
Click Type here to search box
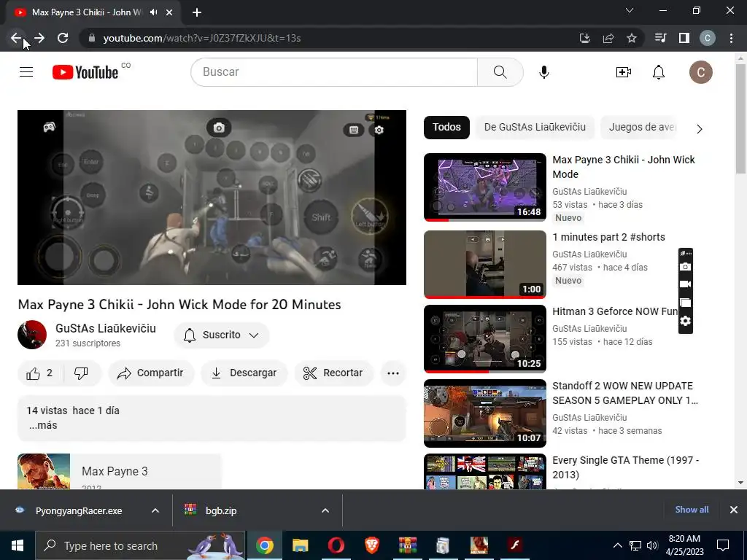[x=141, y=545]
